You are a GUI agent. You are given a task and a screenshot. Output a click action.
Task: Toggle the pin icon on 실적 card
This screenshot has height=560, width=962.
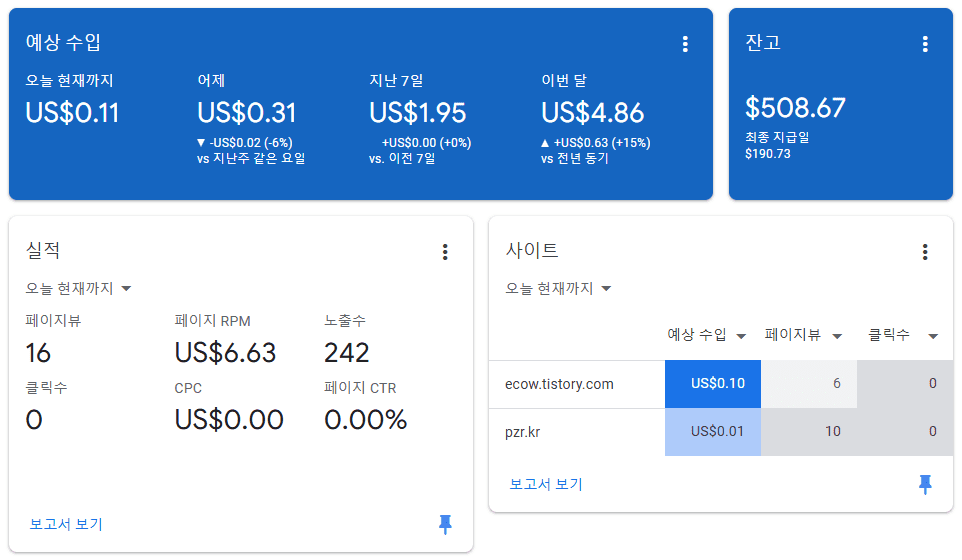coord(445,524)
